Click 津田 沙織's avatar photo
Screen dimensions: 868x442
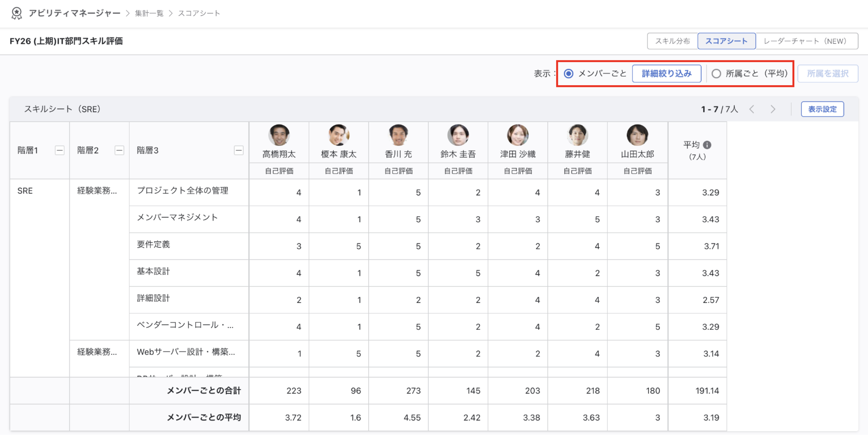[517, 135]
